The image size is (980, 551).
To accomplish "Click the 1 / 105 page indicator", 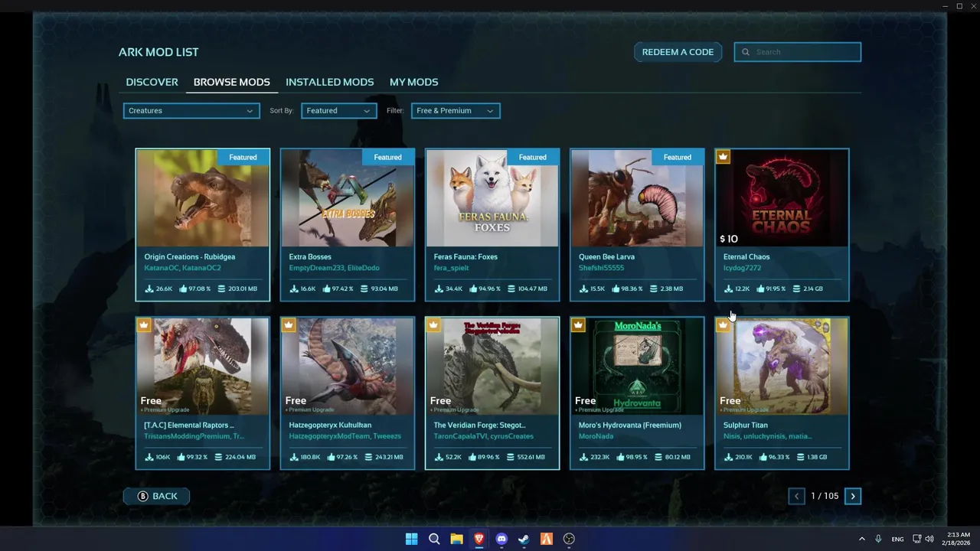I will click(825, 496).
